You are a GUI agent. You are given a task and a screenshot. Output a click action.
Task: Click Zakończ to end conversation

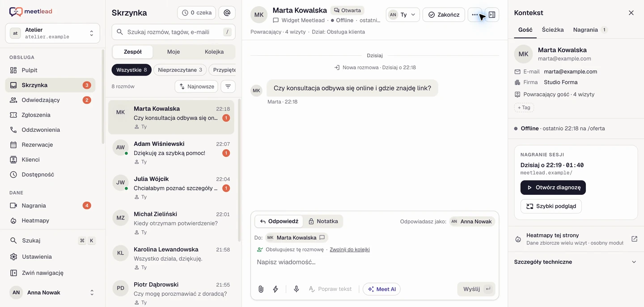[444, 15]
